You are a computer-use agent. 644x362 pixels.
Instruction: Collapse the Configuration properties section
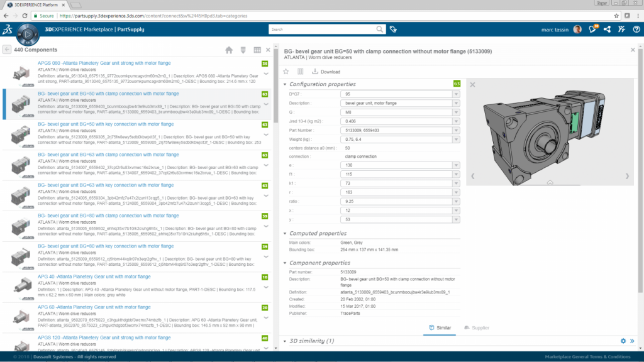click(285, 84)
